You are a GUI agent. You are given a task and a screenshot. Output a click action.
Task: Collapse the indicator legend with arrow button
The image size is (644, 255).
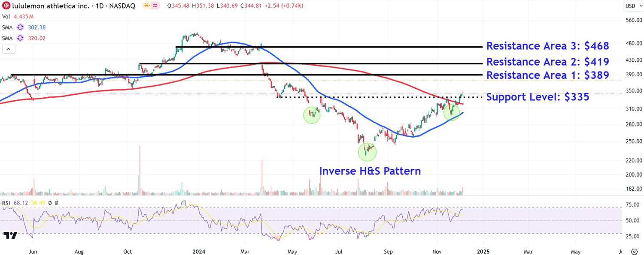point(8,49)
